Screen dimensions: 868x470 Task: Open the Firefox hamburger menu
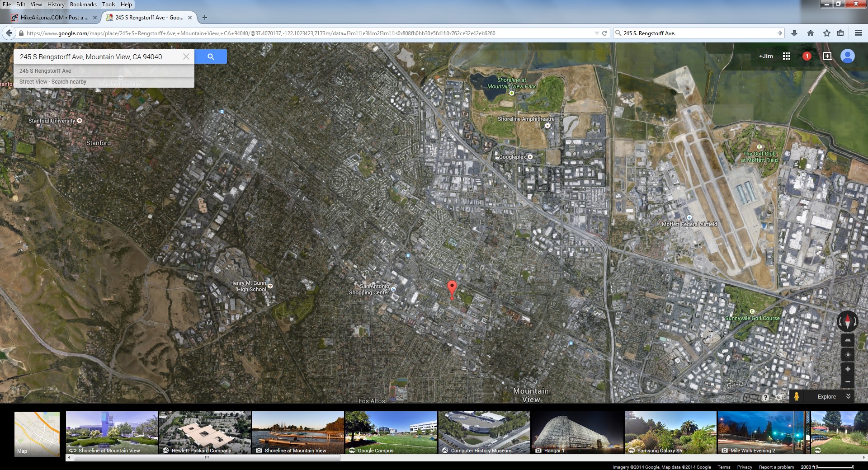click(858, 33)
